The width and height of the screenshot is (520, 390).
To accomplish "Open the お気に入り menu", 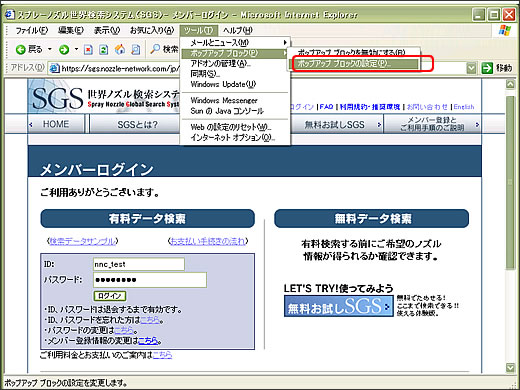I will coord(152,31).
